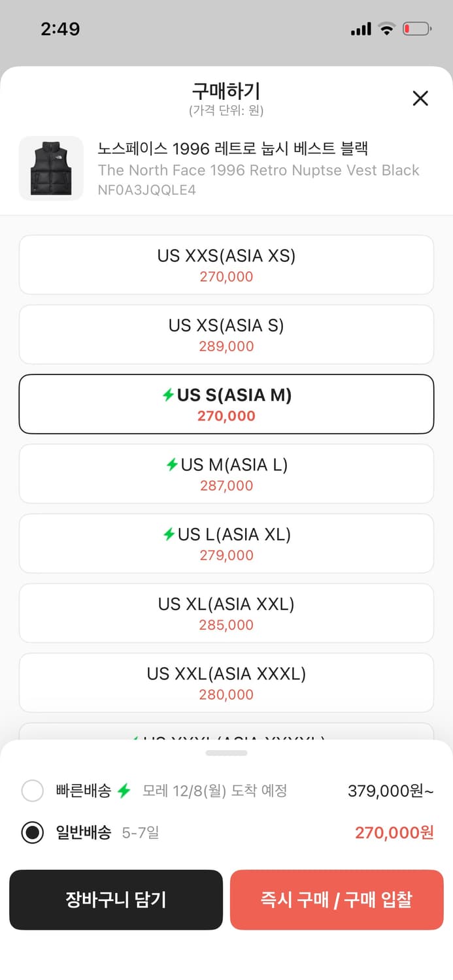Tap the lightning icon on US S(ASIA M)

tap(169, 395)
